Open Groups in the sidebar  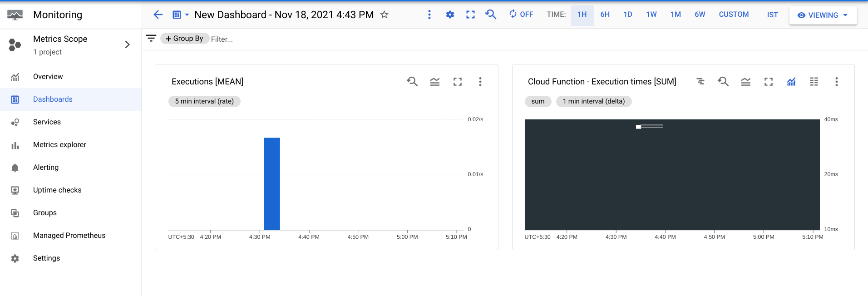pyautogui.click(x=71, y=213)
